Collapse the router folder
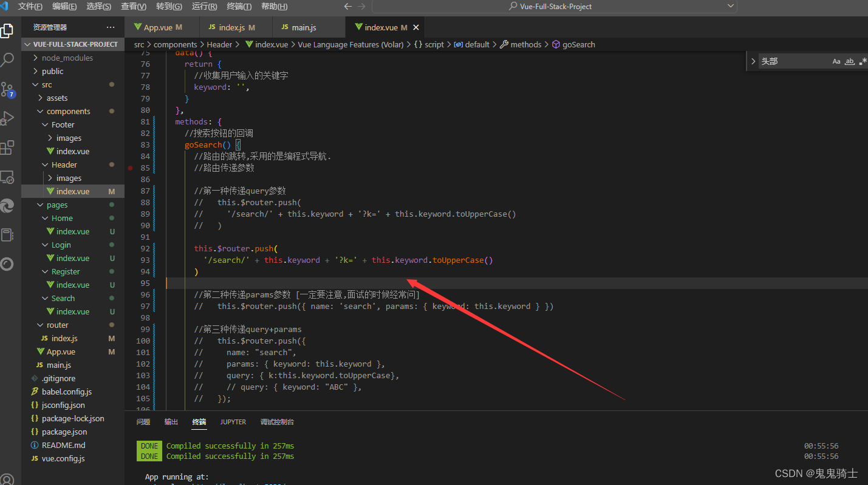The width and height of the screenshot is (868, 485). click(73, 325)
